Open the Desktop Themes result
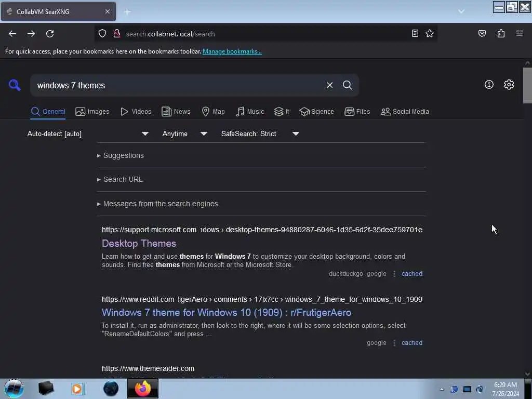 coord(139,243)
